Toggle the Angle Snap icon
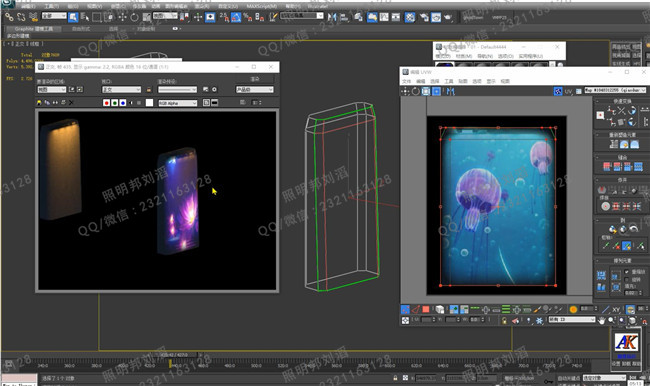The width and height of the screenshot is (650, 386). (x=236, y=17)
